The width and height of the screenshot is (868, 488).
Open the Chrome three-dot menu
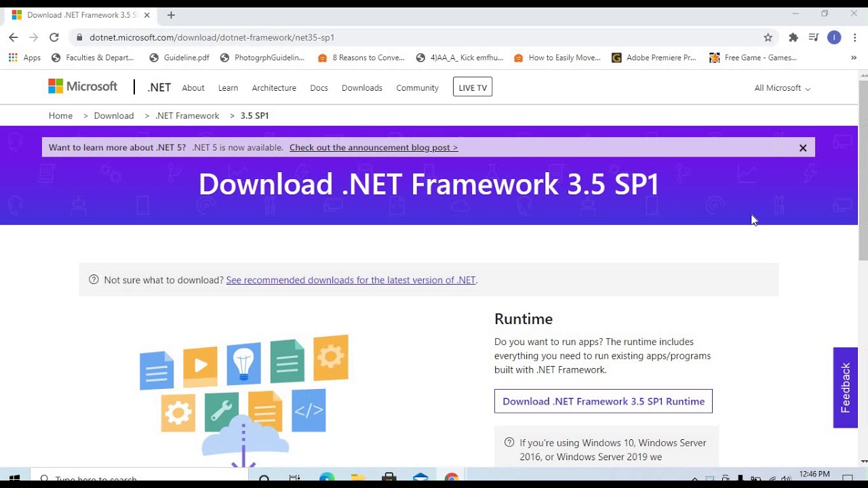[x=855, y=37]
